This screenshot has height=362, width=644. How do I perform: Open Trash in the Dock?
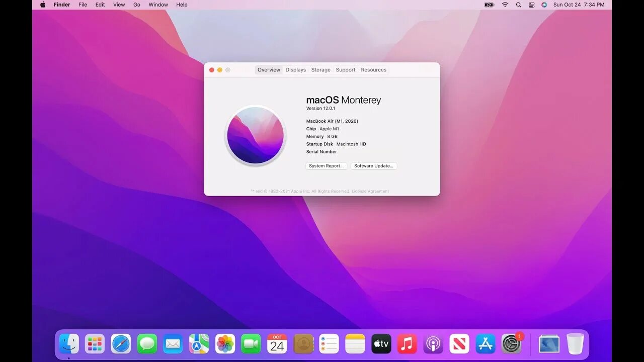[575, 344]
